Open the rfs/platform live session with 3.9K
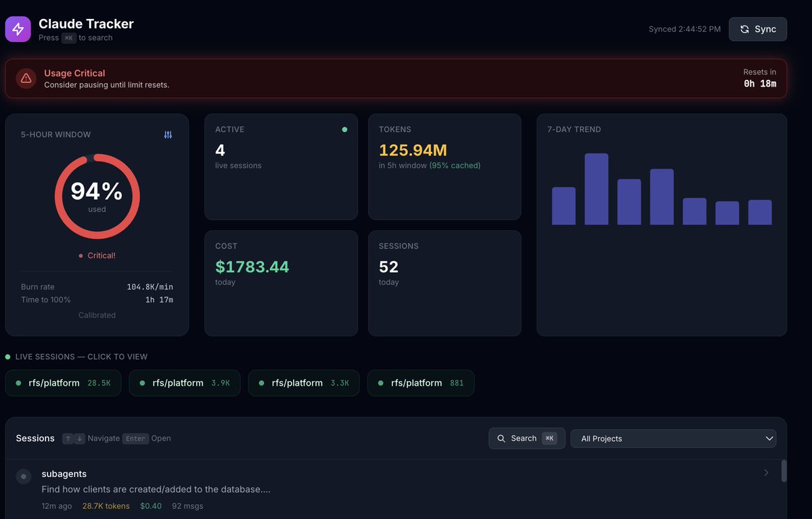 point(185,383)
